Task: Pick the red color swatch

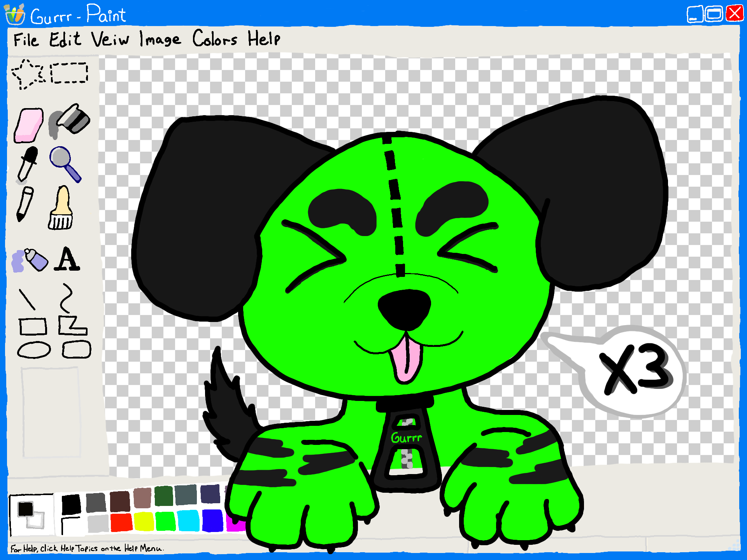Action: pos(121,522)
